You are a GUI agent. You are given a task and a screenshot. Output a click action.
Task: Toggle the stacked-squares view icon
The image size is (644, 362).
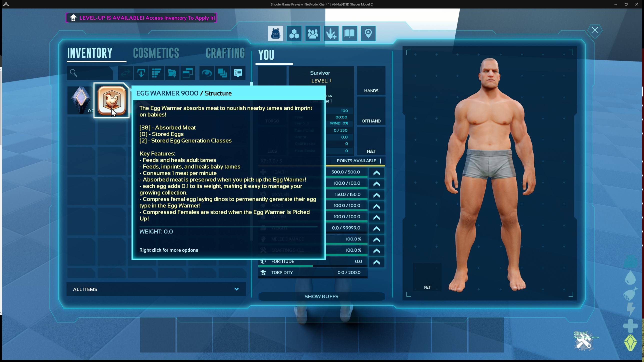pyautogui.click(x=222, y=73)
